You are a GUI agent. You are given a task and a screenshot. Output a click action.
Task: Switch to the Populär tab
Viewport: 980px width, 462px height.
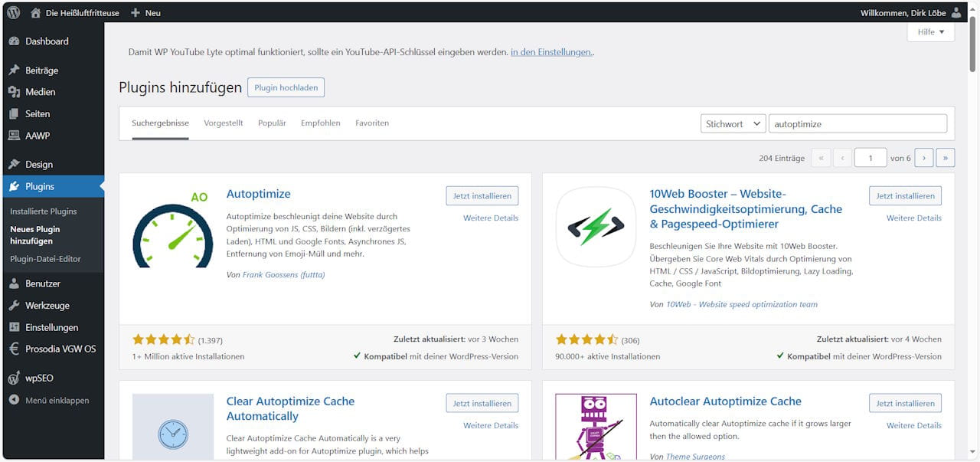[271, 123]
